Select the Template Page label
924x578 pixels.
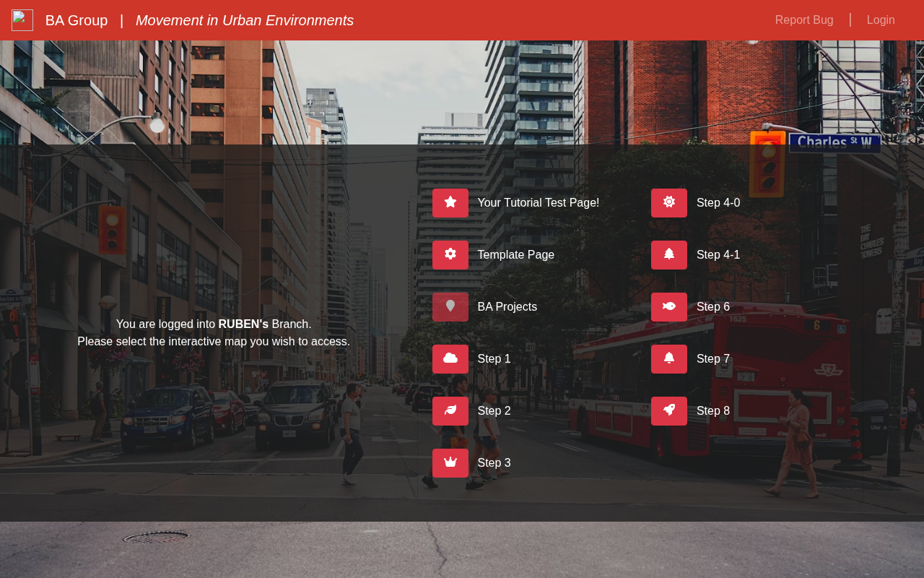(516, 255)
